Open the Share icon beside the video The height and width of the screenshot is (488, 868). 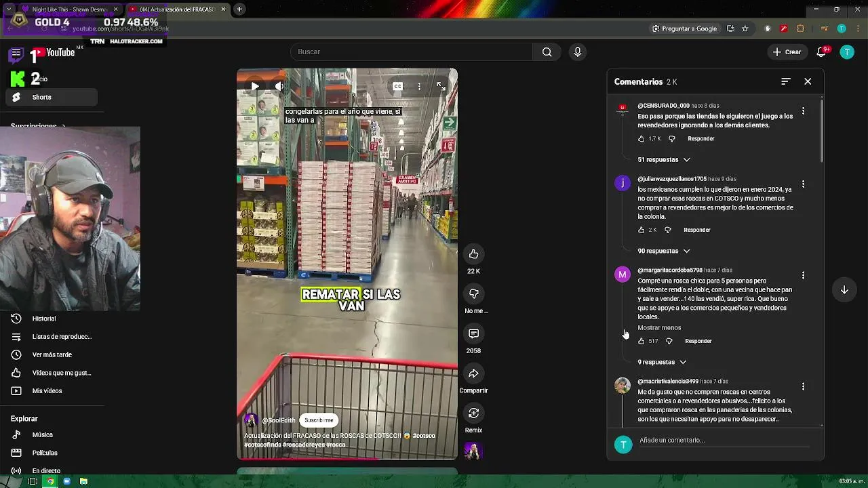click(473, 373)
